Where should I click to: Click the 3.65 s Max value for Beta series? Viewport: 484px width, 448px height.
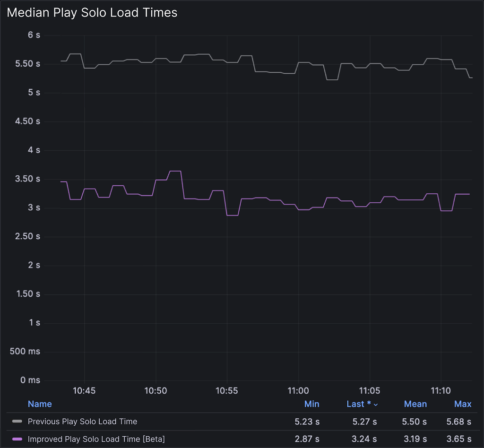(x=458, y=439)
